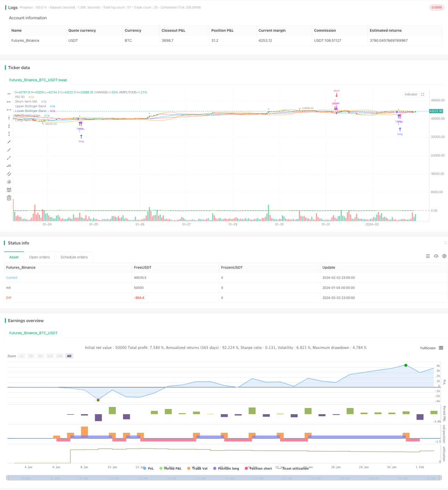Click the left handle of range navigator
448x490 pixels.
click(x=8, y=478)
